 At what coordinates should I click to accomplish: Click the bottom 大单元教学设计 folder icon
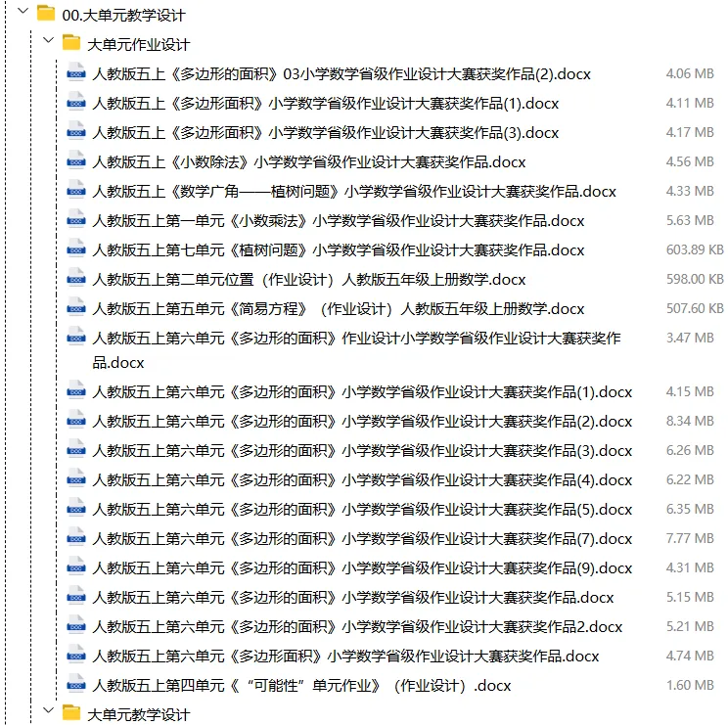(x=71, y=712)
